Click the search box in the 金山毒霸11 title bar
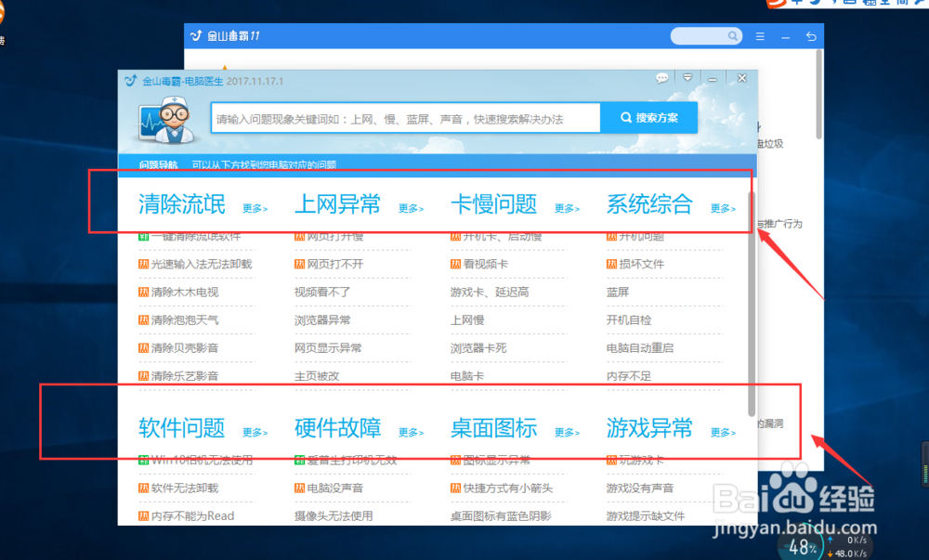The image size is (929, 560). (x=706, y=36)
